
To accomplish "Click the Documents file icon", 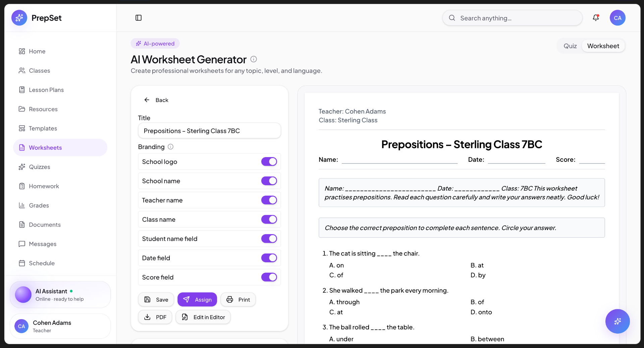I will pyautogui.click(x=22, y=225).
